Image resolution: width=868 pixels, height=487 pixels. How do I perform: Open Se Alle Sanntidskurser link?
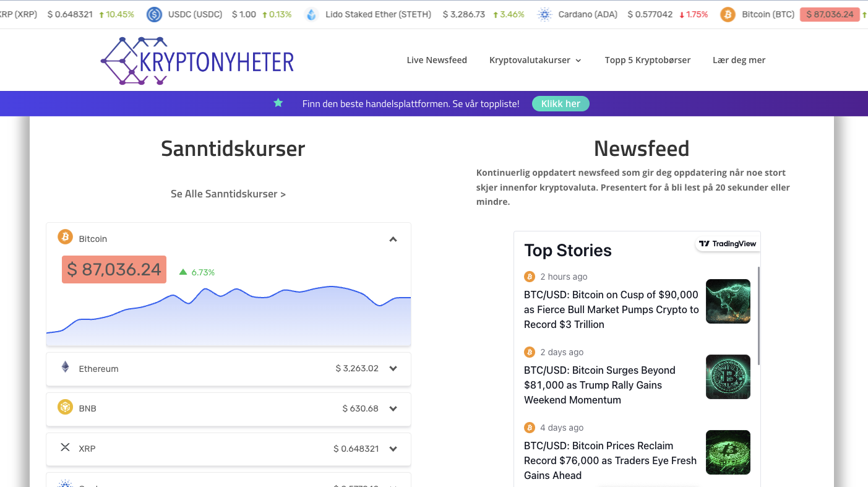(x=228, y=194)
